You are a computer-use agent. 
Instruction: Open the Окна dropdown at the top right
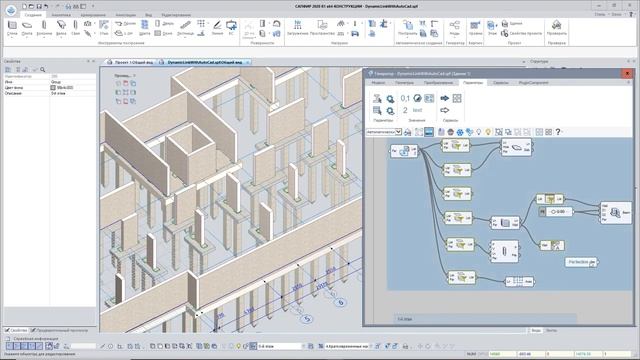(x=617, y=14)
